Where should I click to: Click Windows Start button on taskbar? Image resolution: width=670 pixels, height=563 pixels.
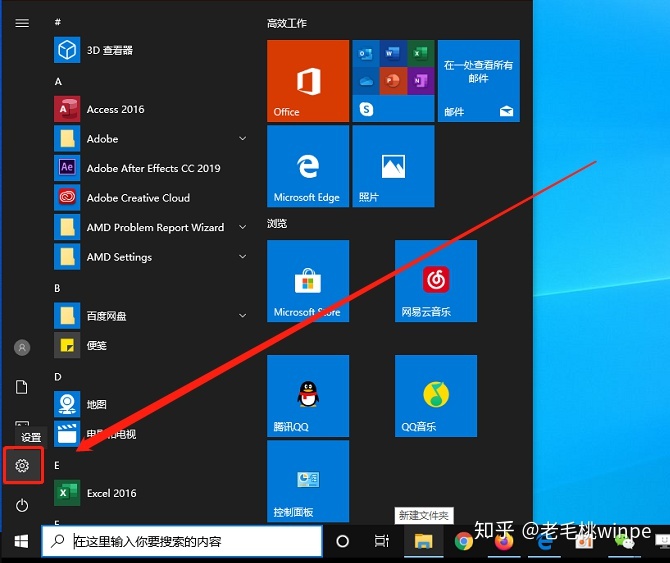[21, 541]
